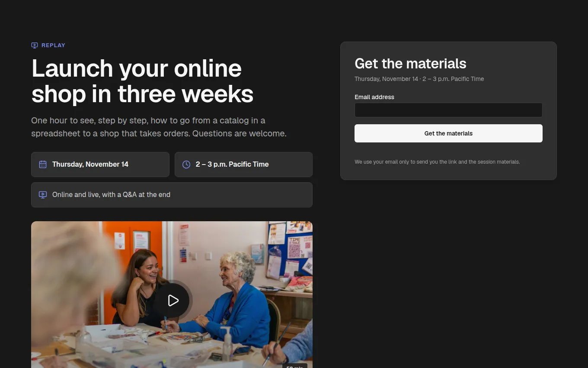
Task: Click the calendar icon beside Thursday, November 14
Action: coord(43,165)
